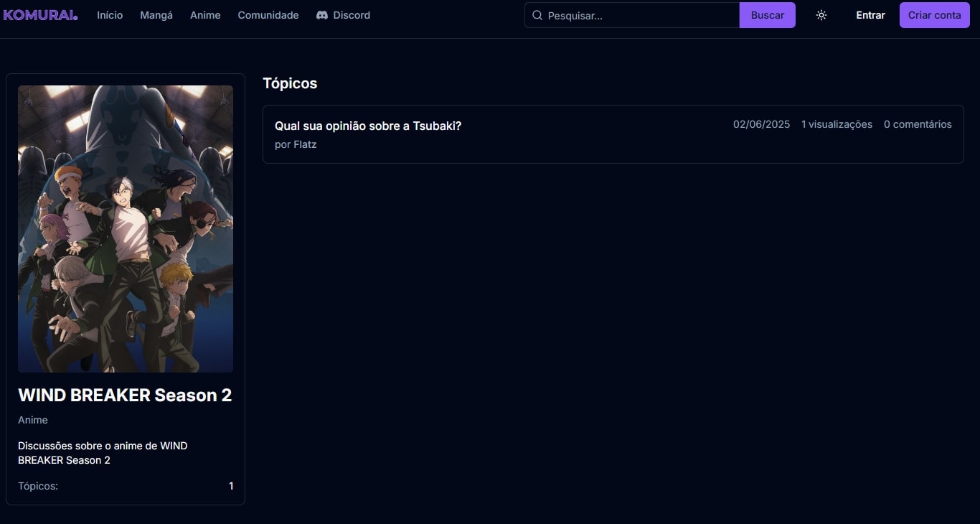The height and width of the screenshot is (524, 980).
Task: Click the author name Flatz
Action: pyautogui.click(x=305, y=144)
